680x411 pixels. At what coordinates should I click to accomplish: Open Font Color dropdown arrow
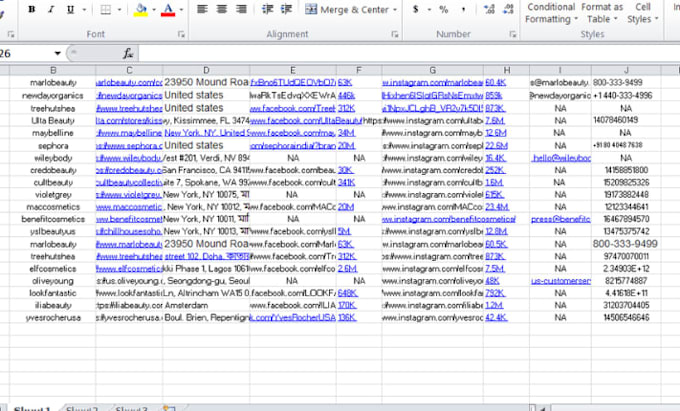(181, 10)
